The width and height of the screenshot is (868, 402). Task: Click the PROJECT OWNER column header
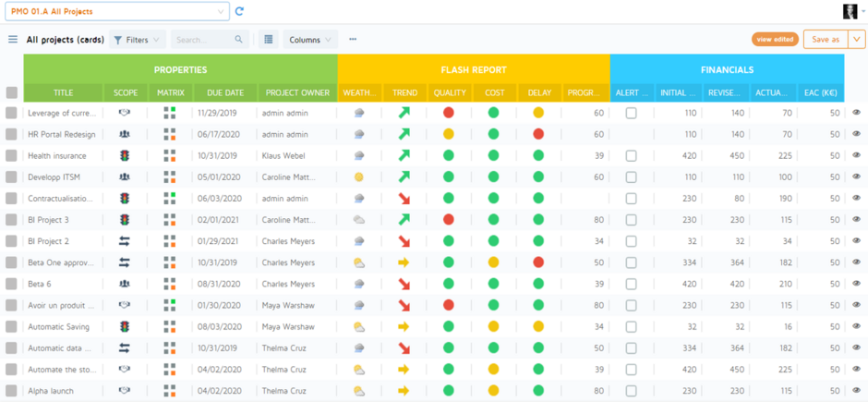pyautogui.click(x=296, y=92)
